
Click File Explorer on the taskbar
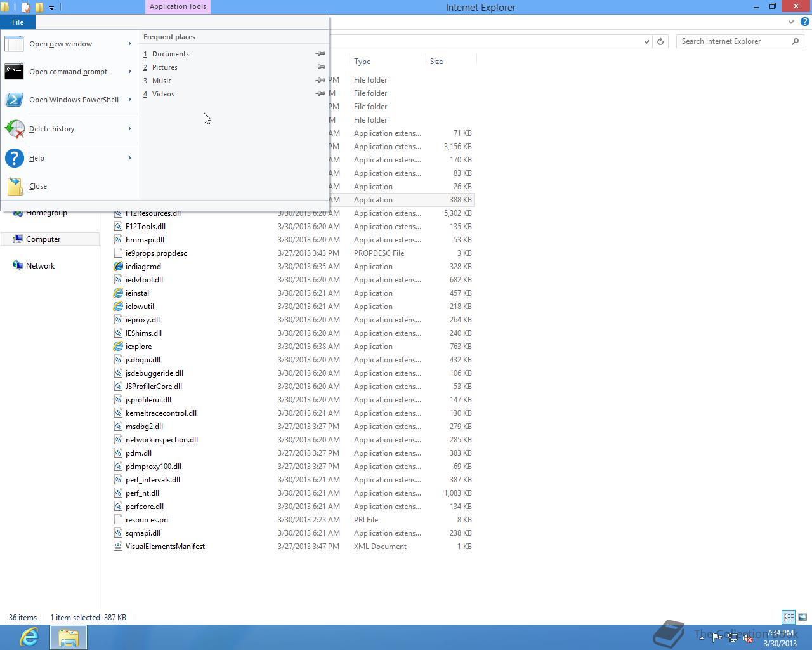68,637
